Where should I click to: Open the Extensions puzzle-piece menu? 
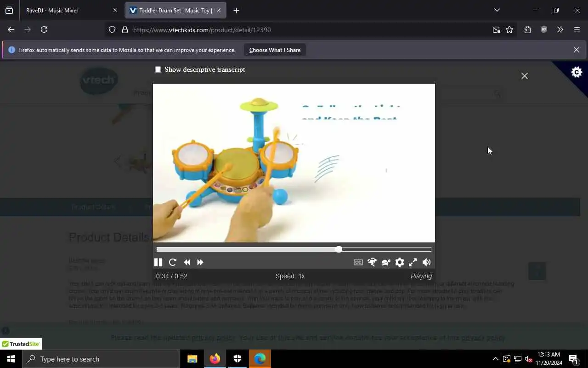[527, 29]
